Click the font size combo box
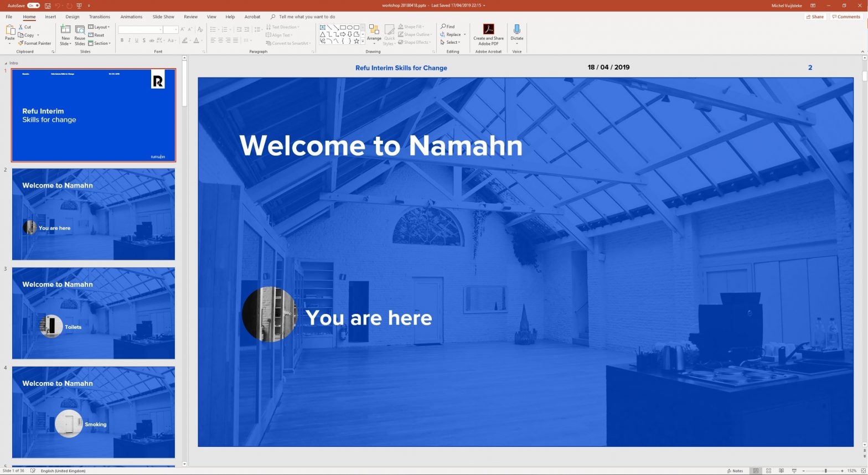This screenshot has width=868, height=475. [x=170, y=29]
